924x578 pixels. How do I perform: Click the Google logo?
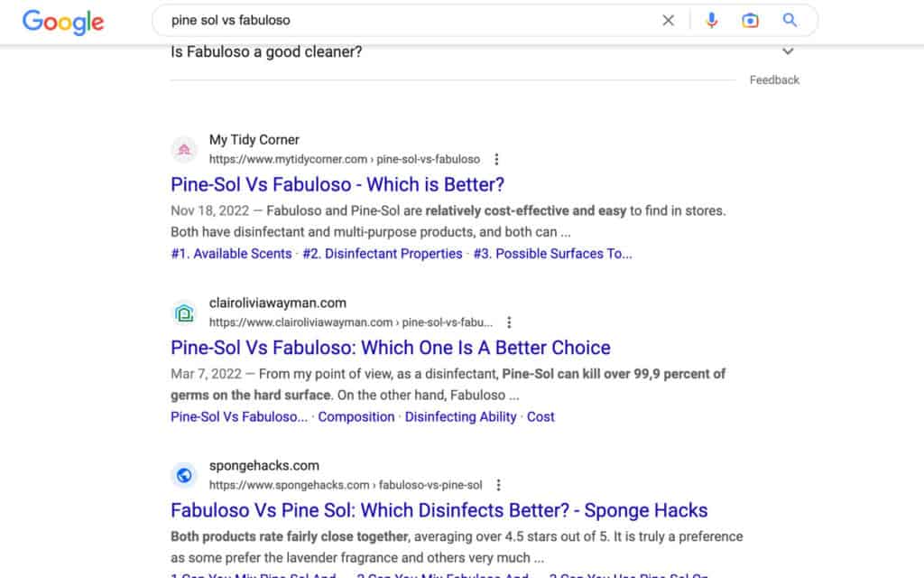click(x=63, y=21)
